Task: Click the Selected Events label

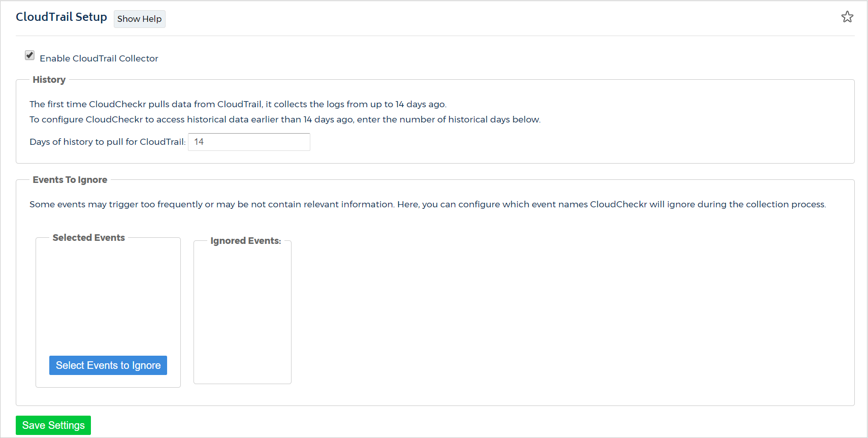Action: coord(89,238)
